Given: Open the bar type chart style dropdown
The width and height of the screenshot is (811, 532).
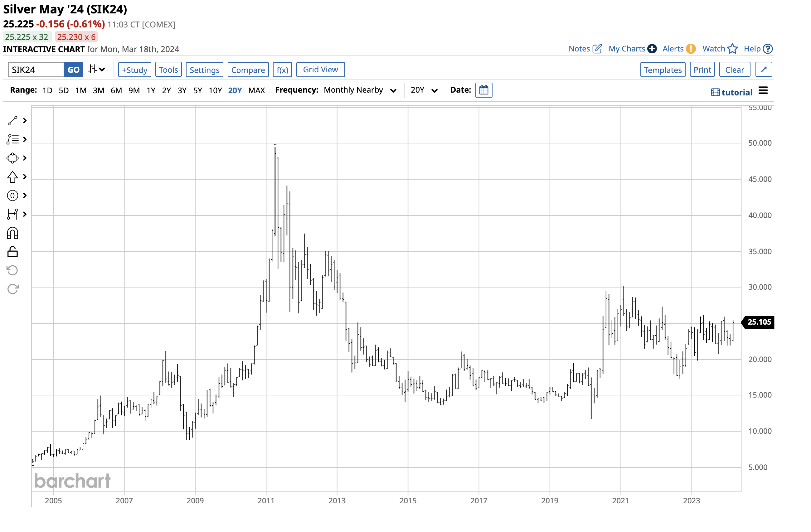Looking at the screenshot, I should click(x=96, y=70).
